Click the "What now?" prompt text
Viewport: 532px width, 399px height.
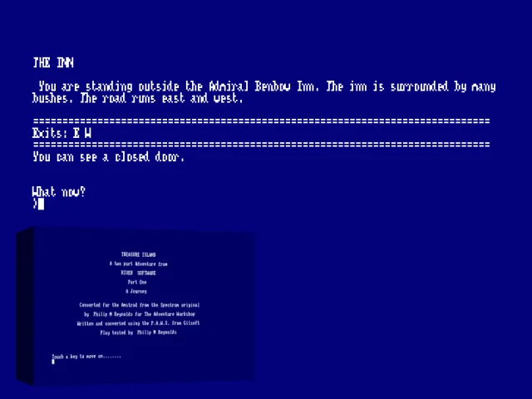(59, 192)
